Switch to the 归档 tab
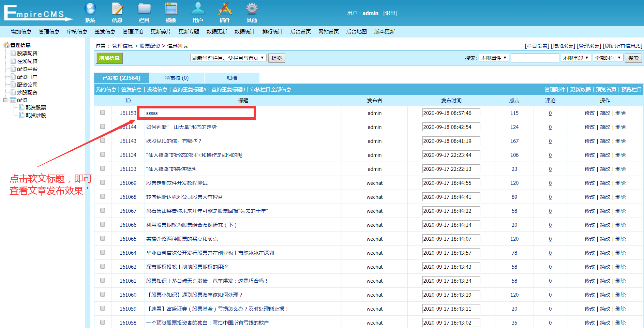Image resolution: width=644 pixels, height=328 pixels. 232,78
